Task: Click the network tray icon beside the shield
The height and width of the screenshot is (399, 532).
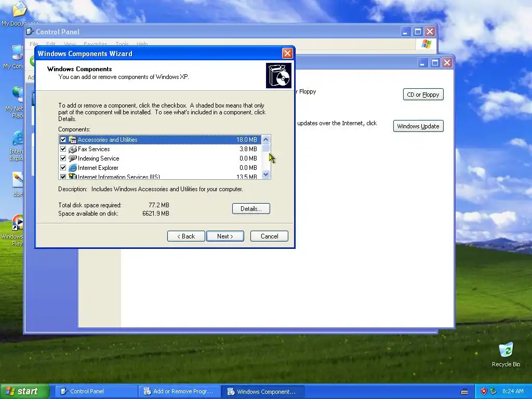Action: [x=494, y=391]
